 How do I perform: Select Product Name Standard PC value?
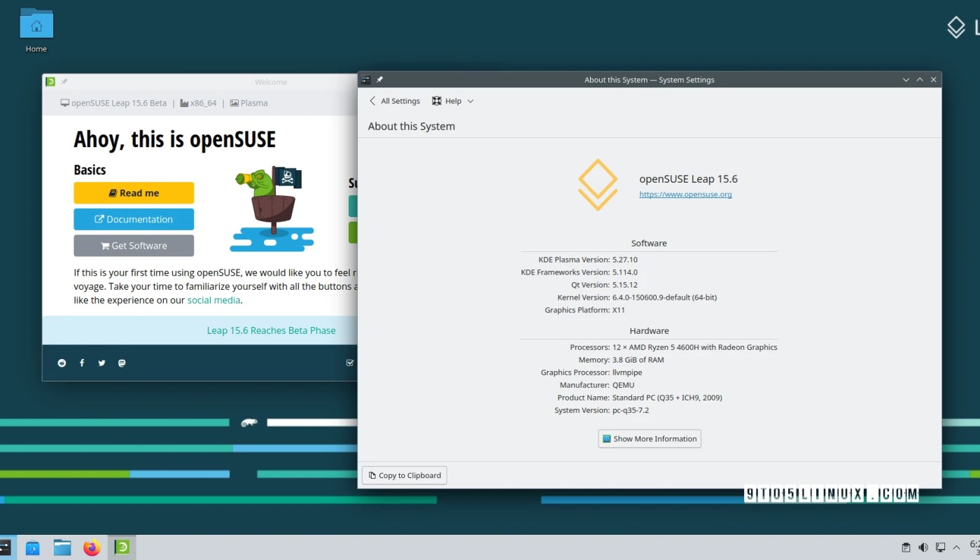click(x=667, y=398)
